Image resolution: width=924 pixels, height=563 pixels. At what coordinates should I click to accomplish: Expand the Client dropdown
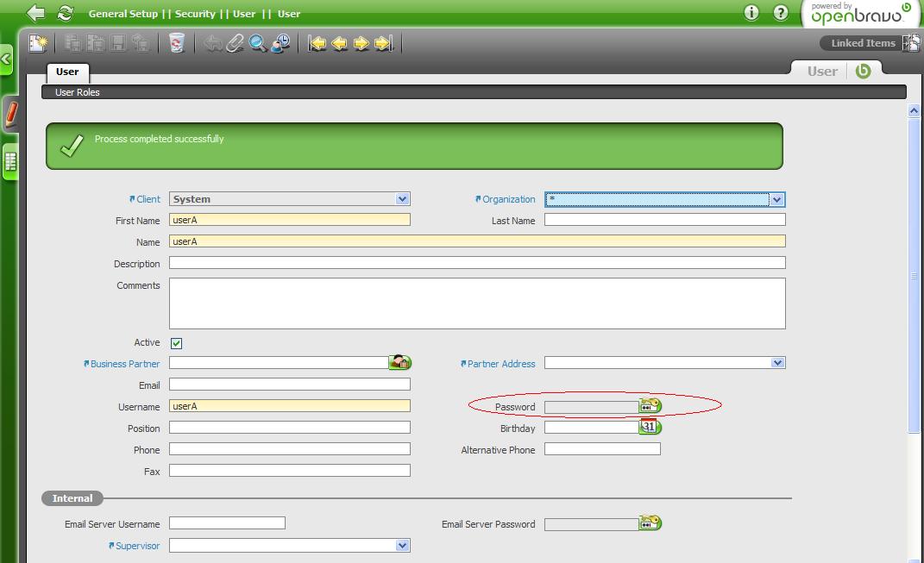pos(402,199)
